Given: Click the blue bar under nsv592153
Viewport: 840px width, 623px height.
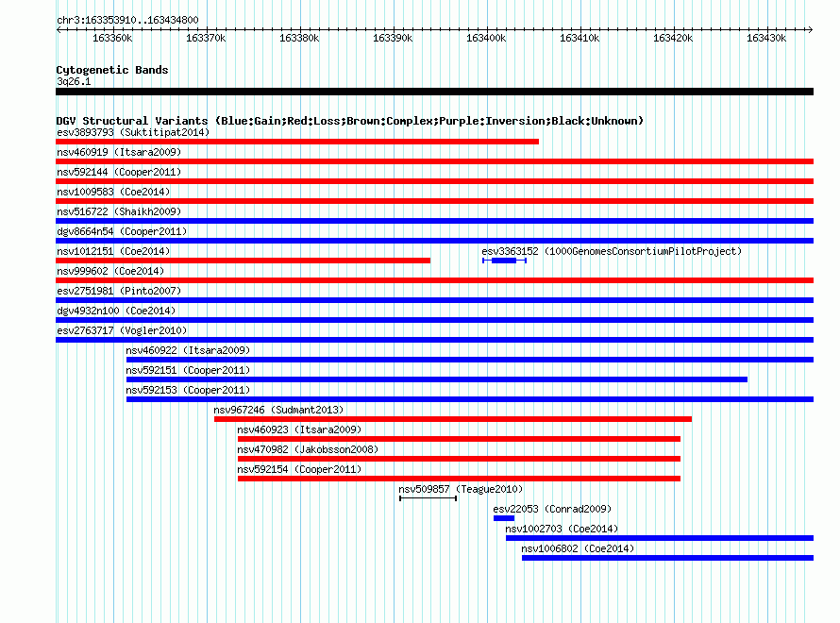Looking at the screenshot, I should tap(470, 399).
